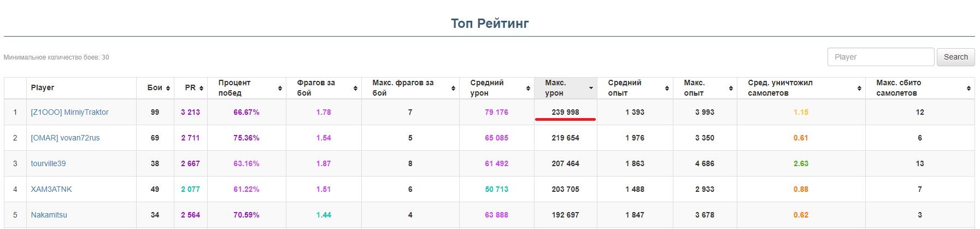Click the Player column header
The image size is (980, 229).
43,88
